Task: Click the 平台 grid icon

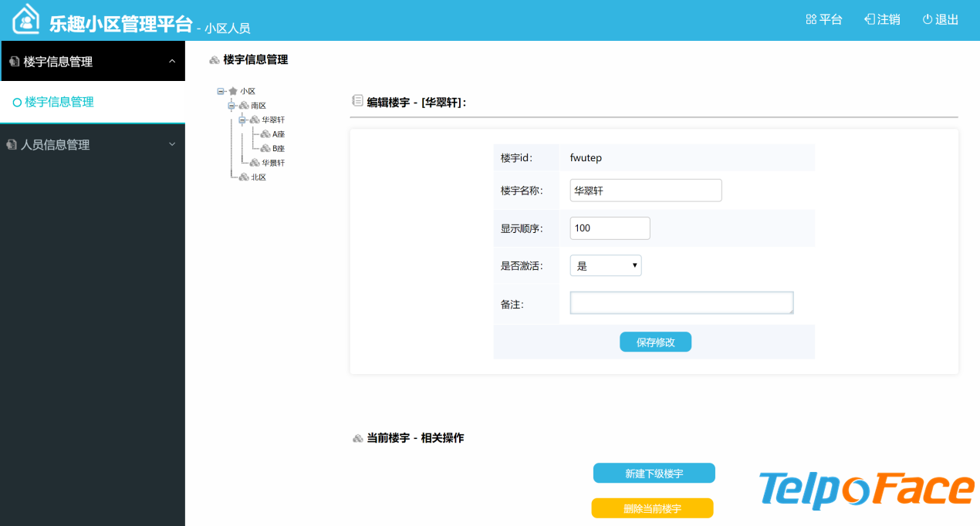Action: click(811, 20)
